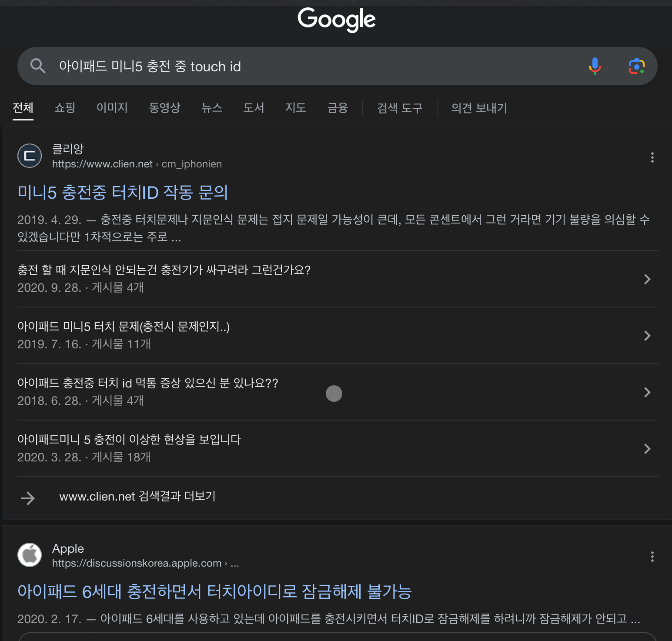Screen dimensions: 672x641
Task: Expand the 아이패드미니 5 충전이 이상한 result chevron
Action: (x=647, y=449)
